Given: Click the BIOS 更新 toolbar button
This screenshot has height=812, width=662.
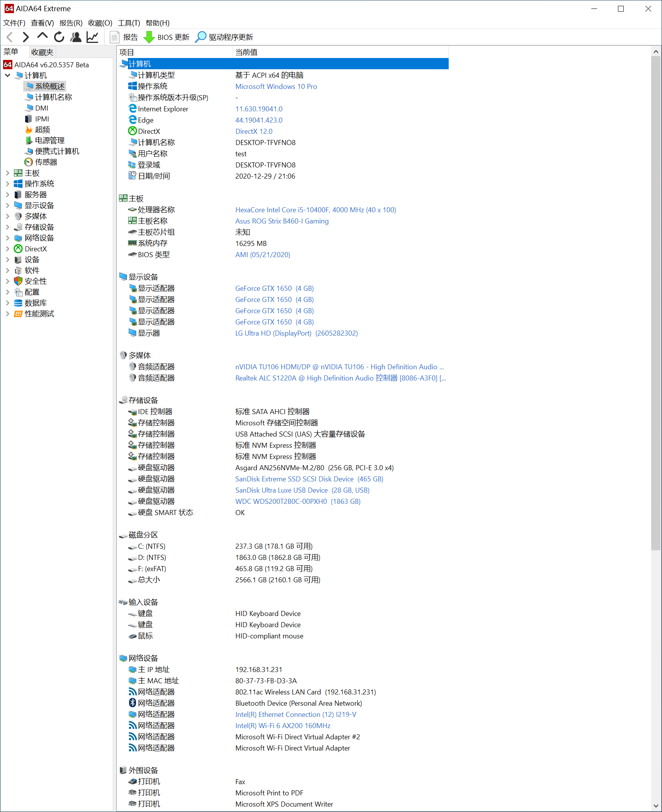Looking at the screenshot, I should coord(167,37).
